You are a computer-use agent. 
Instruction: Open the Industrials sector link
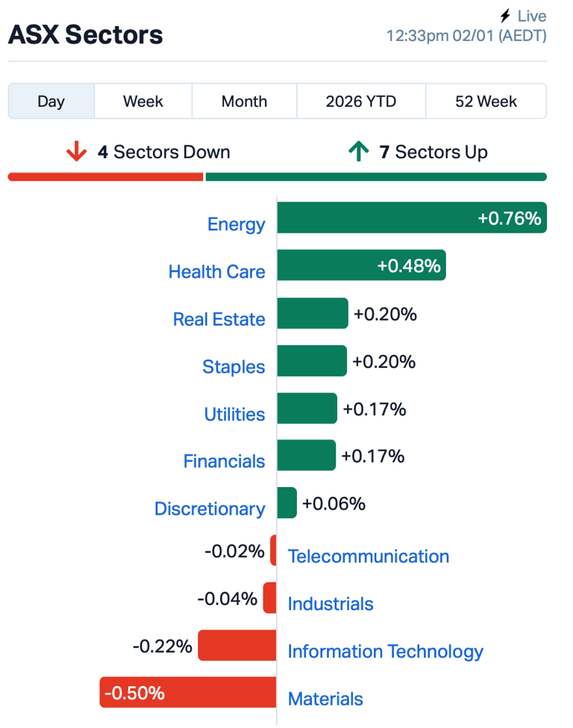331,604
